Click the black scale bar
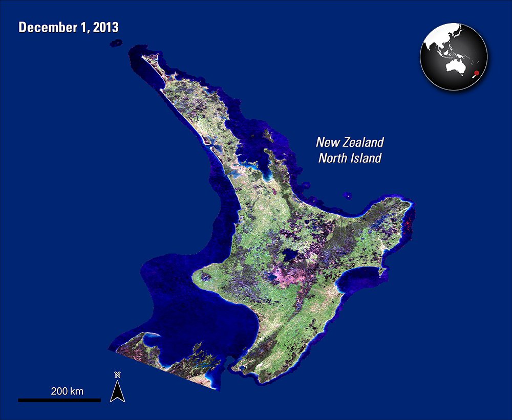512x420 pixels. [x=59, y=400]
